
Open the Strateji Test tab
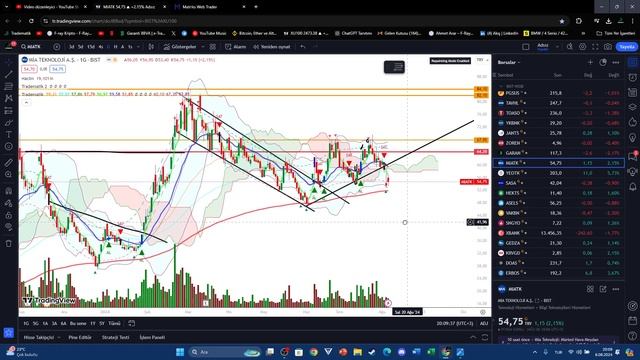pyautogui.click(x=116, y=338)
